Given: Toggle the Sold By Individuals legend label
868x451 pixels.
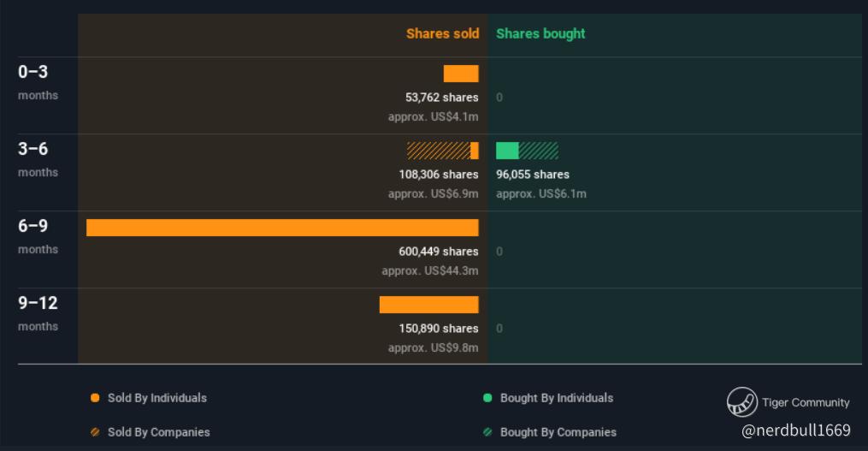Looking at the screenshot, I should click(x=156, y=398).
